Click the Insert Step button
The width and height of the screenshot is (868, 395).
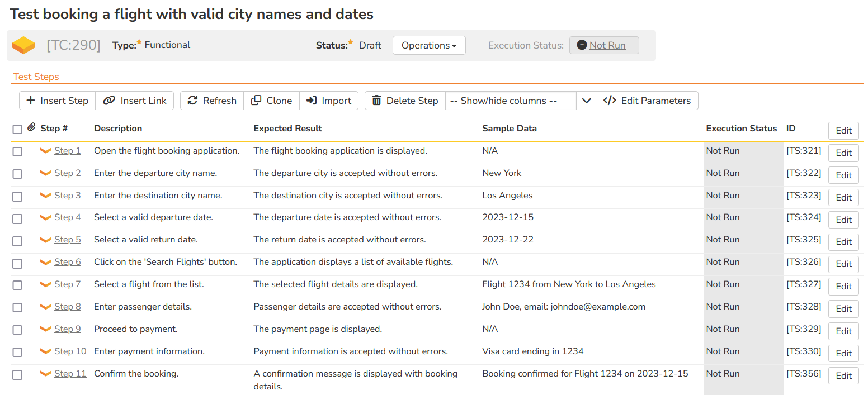tap(58, 101)
